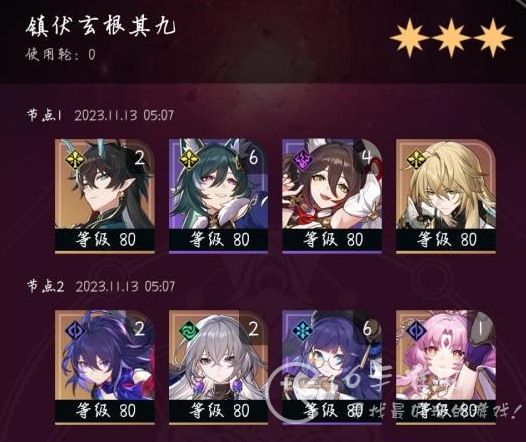Click Lightning element icon on pink-haired character
The image size is (526, 442).
(x=416, y=331)
